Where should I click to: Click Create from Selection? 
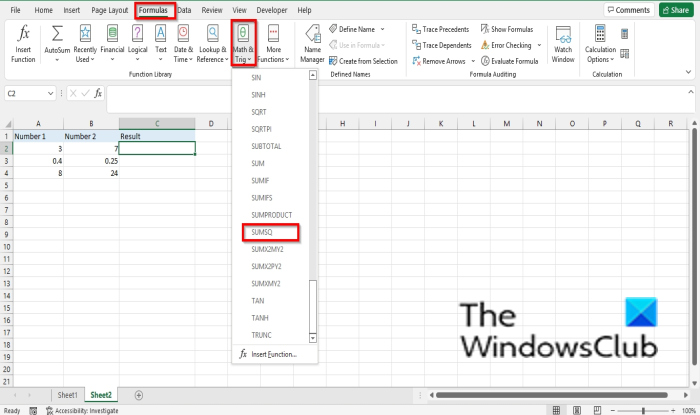point(363,61)
